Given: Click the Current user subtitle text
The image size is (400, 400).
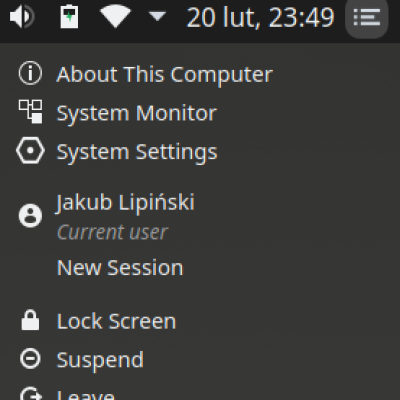Looking at the screenshot, I should point(112,232).
